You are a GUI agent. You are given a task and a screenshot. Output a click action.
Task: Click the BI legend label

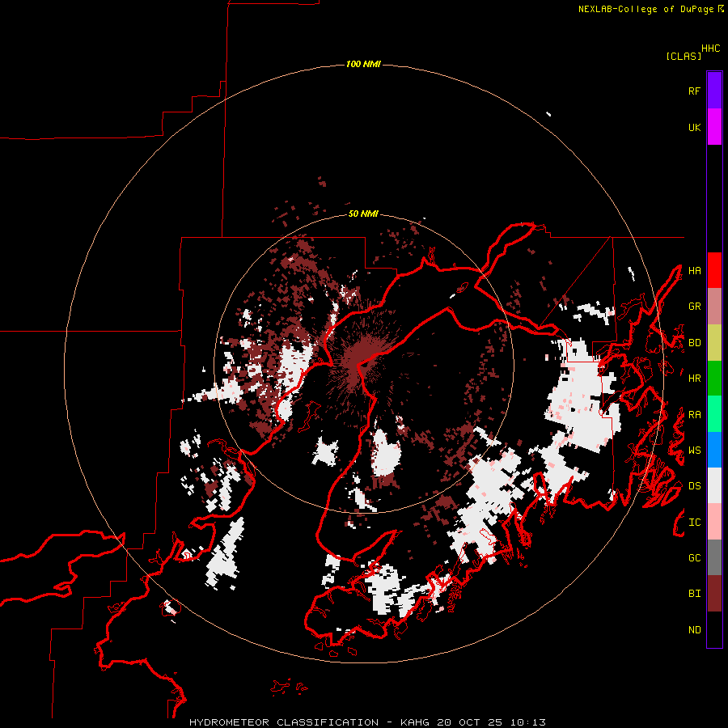click(x=694, y=594)
